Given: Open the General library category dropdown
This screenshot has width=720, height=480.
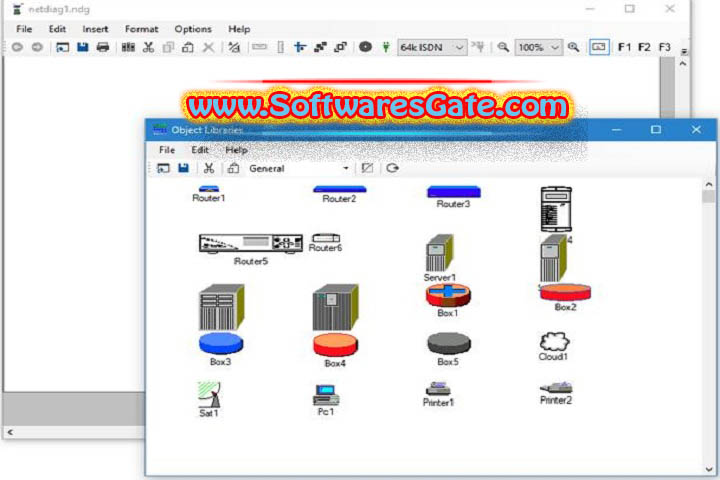Looking at the screenshot, I should point(299,169).
